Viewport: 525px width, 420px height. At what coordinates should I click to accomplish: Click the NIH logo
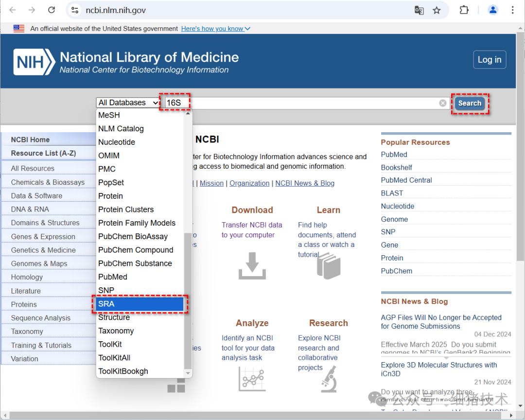click(x=34, y=62)
